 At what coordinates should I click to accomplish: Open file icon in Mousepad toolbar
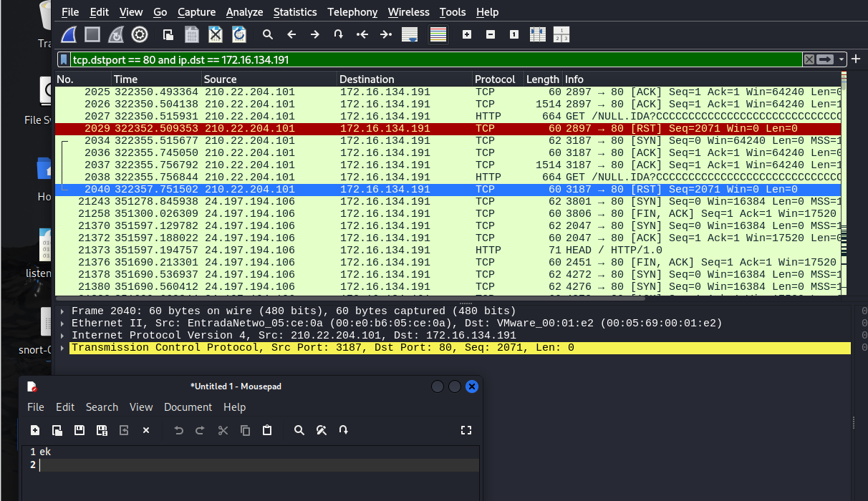point(57,430)
